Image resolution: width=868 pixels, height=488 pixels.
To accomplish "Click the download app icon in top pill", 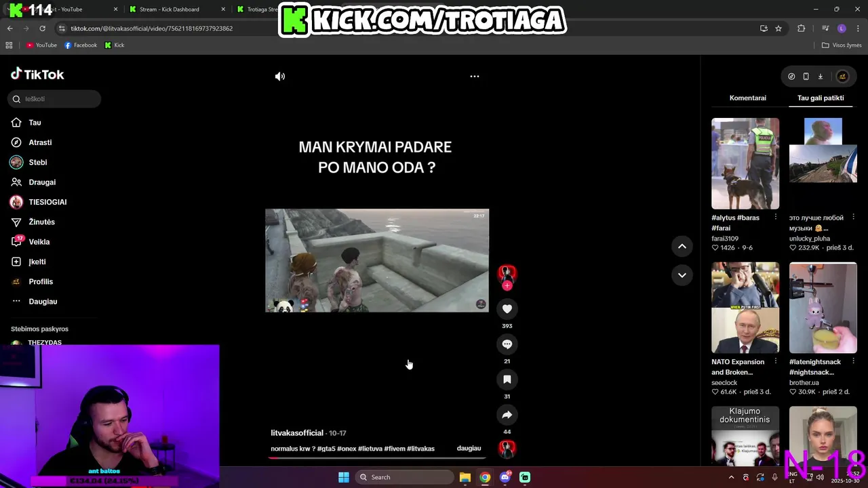I will (820, 77).
